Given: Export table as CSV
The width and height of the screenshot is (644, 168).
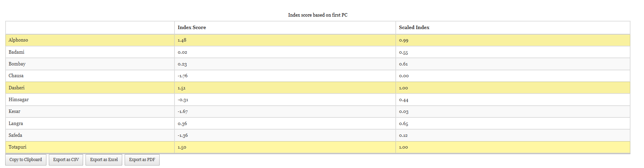Looking at the screenshot, I should 66,160.
